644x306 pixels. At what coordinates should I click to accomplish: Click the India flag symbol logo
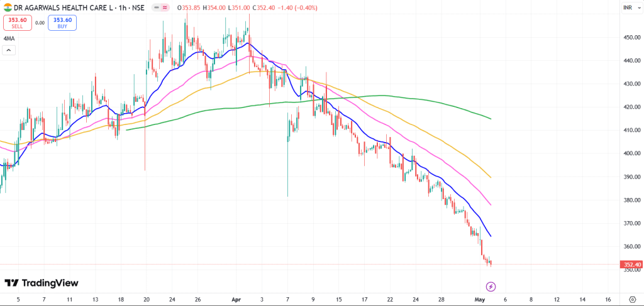pyautogui.click(x=8, y=8)
